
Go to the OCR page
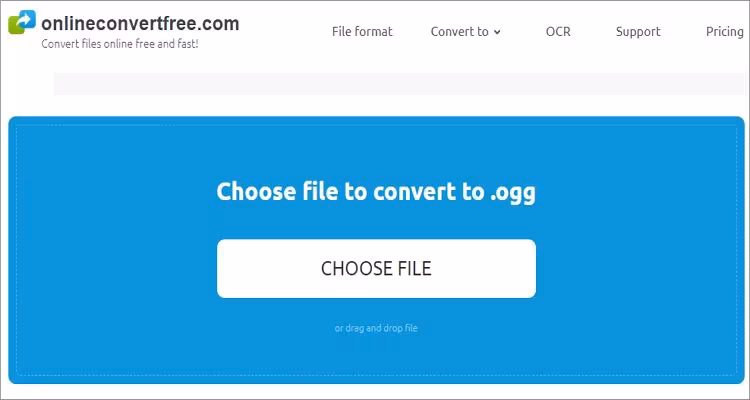click(x=558, y=32)
